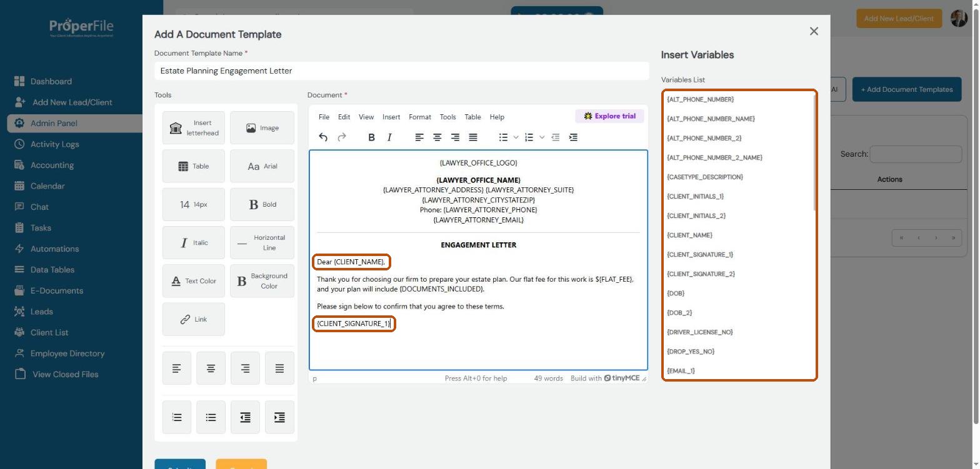Click the Insert letterhead tool
Image resolution: width=980 pixels, height=469 pixels.
tap(194, 128)
